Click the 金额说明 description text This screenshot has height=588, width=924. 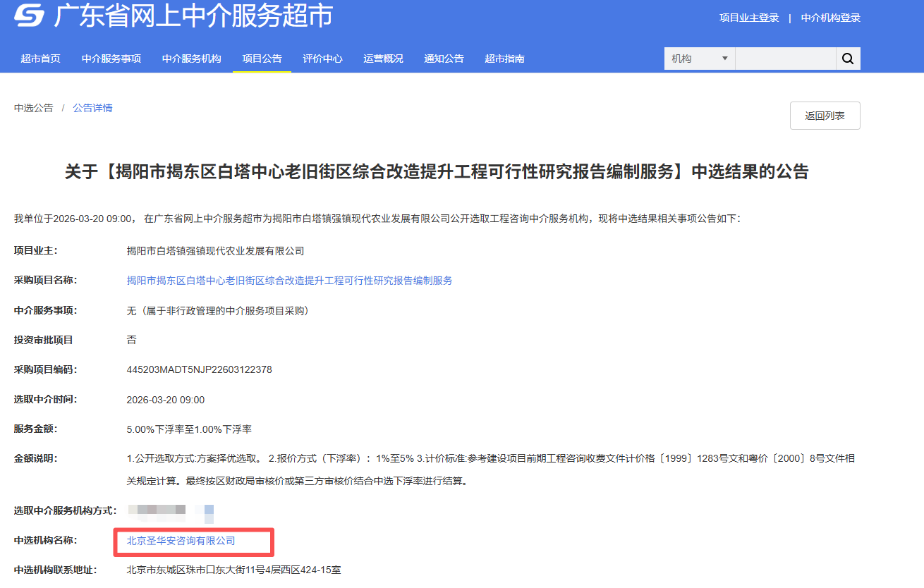click(491, 470)
